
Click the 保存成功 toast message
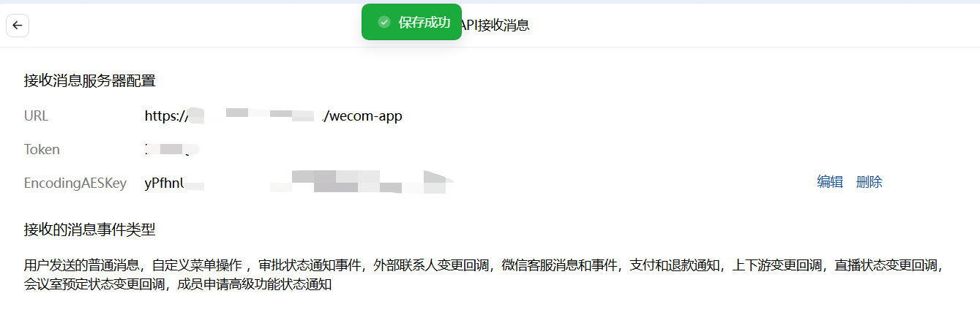click(x=411, y=22)
